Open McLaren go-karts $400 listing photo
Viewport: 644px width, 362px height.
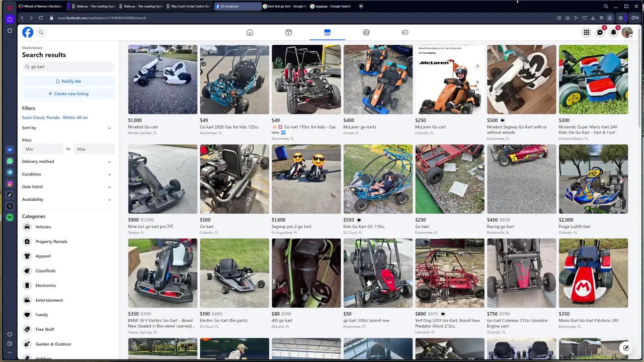378,79
